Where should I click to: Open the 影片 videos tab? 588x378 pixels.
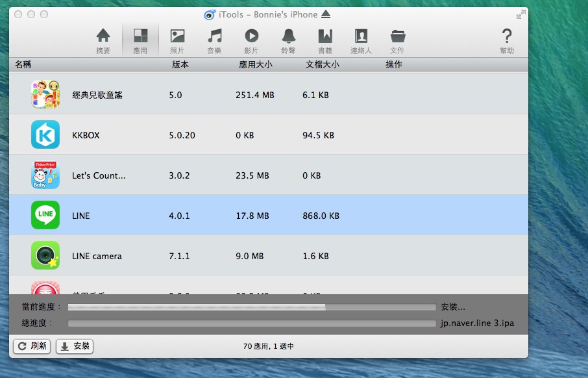251,42
